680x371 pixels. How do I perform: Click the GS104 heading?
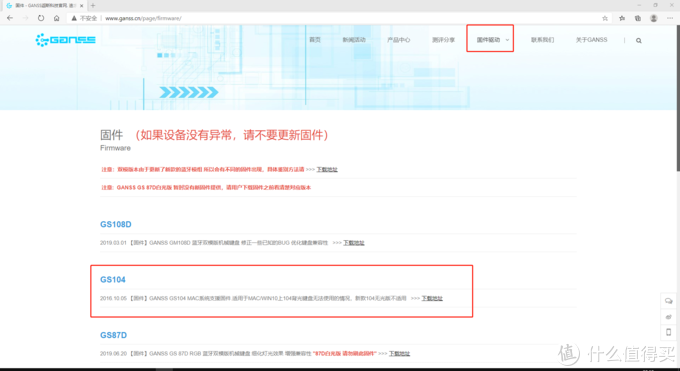click(113, 280)
